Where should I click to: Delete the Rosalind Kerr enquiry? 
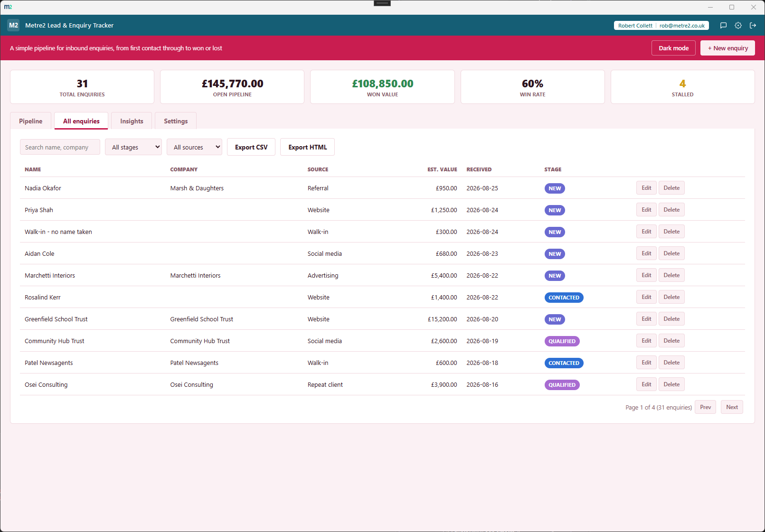671,297
